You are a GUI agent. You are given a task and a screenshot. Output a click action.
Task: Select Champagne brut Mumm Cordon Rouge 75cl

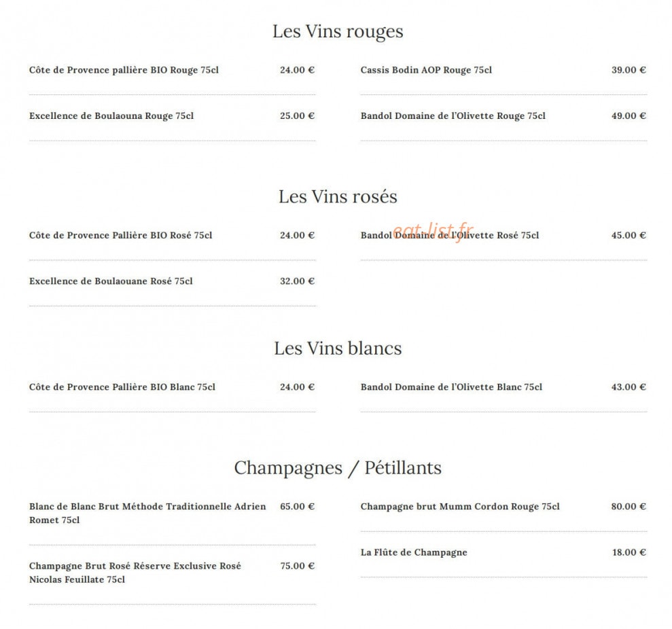[460, 507]
